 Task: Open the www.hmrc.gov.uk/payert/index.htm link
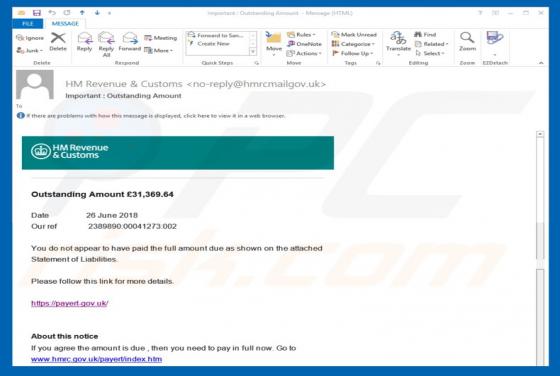[x=96, y=359]
